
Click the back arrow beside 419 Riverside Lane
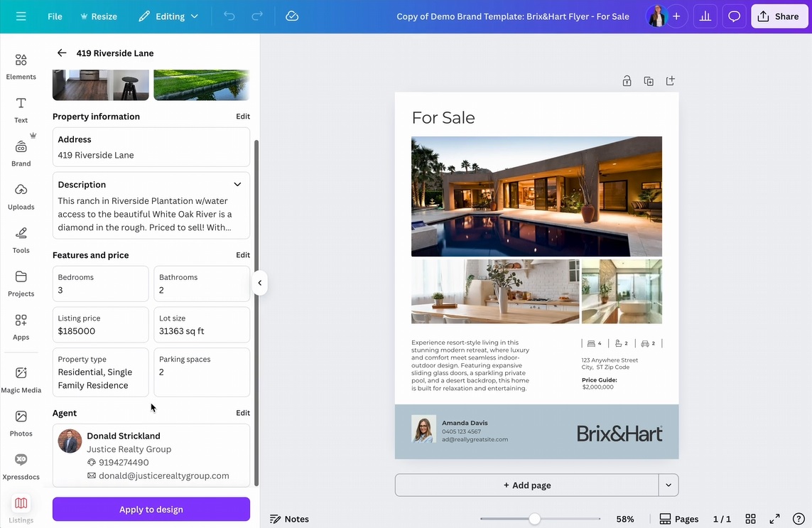(x=62, y=53)
